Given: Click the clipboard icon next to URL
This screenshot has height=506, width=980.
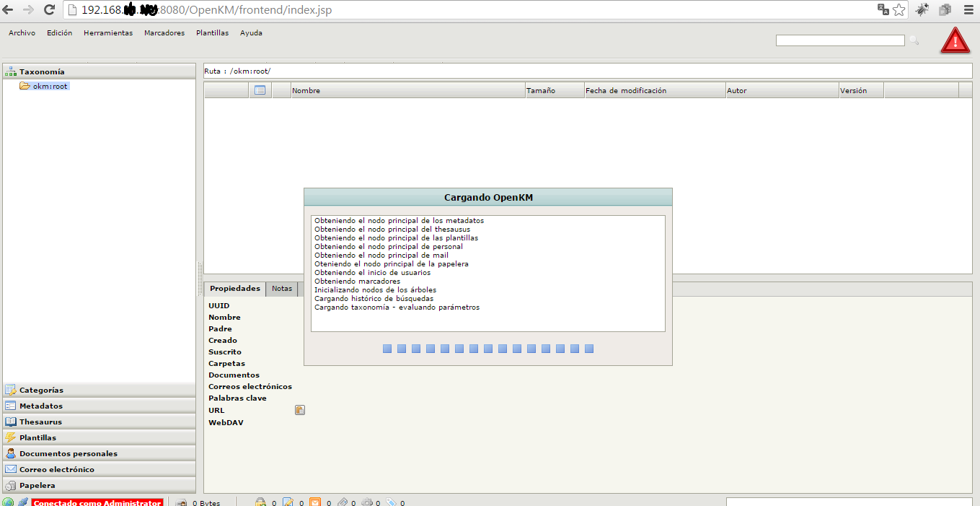Looking at the screenshot, I should pos(300,410).
